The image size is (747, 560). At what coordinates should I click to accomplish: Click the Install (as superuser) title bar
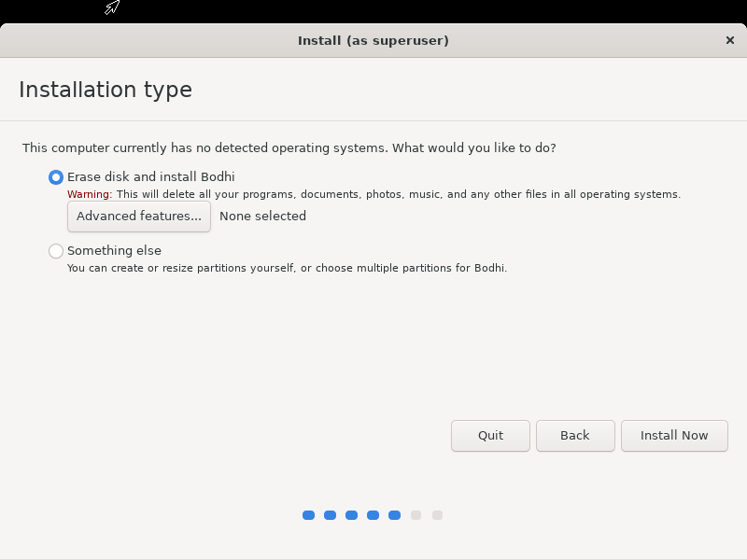[x=373, y=40]
